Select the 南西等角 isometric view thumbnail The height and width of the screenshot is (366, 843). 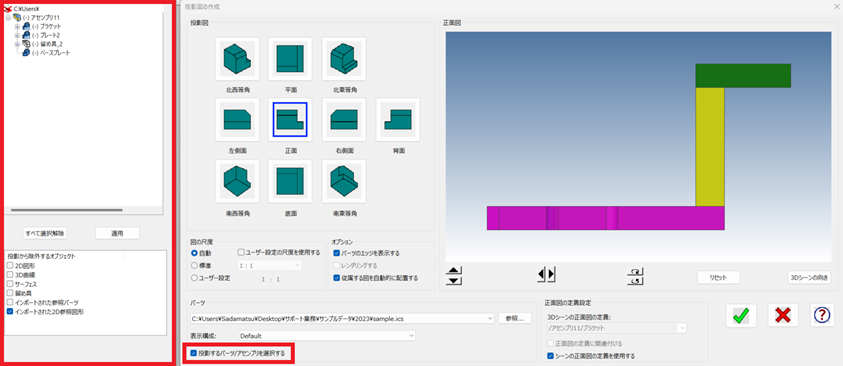237,181
